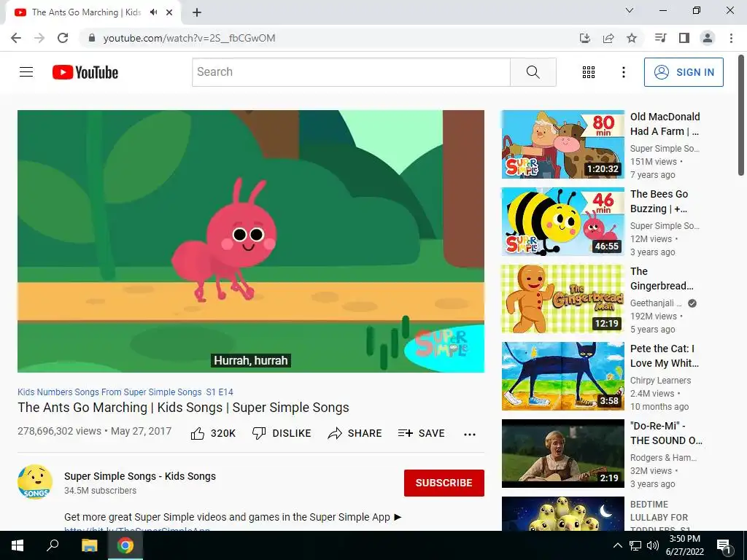Viewport: 747px width, 560px height.
Task: Click the red SUBSCRIBE button
Action: coord(444,483)
